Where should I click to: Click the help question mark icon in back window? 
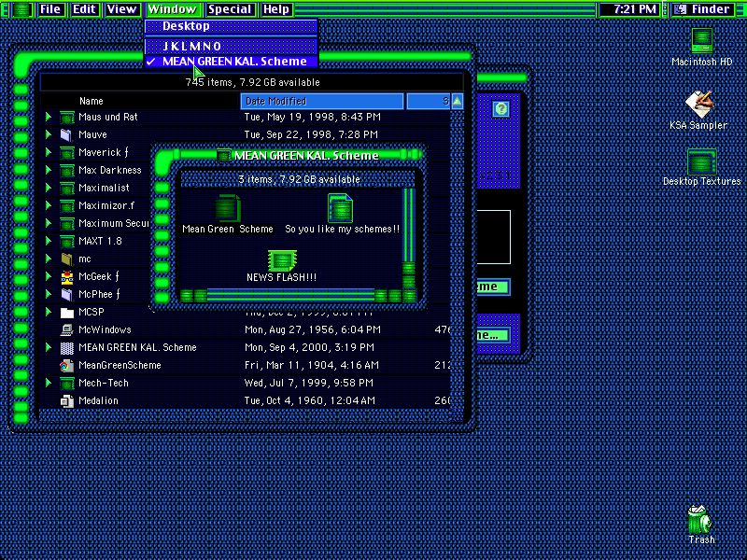[x=500, y=109]
